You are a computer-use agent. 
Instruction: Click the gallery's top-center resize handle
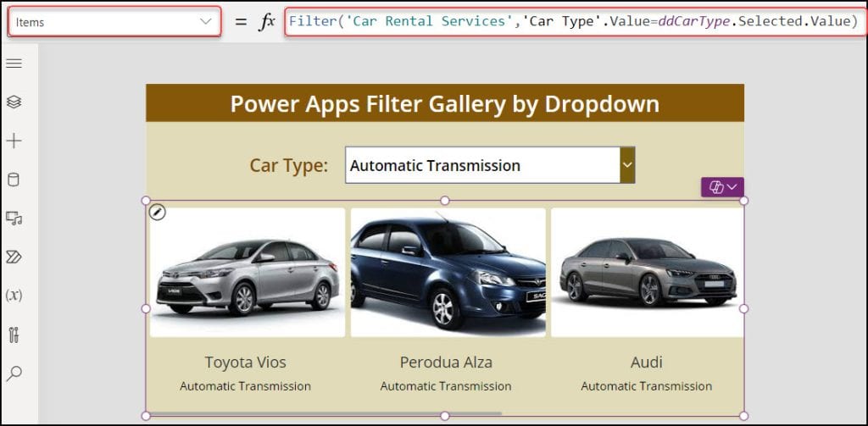point(445,200)
